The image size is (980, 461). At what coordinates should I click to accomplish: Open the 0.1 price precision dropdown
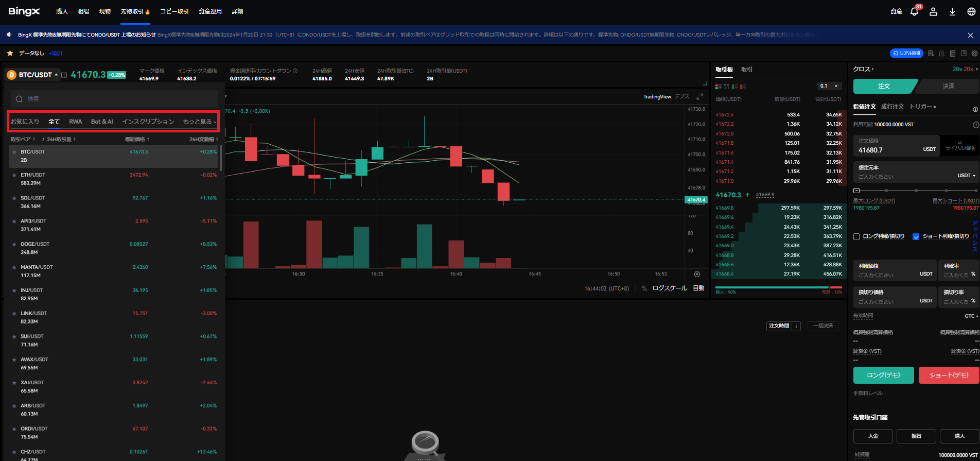829,86
